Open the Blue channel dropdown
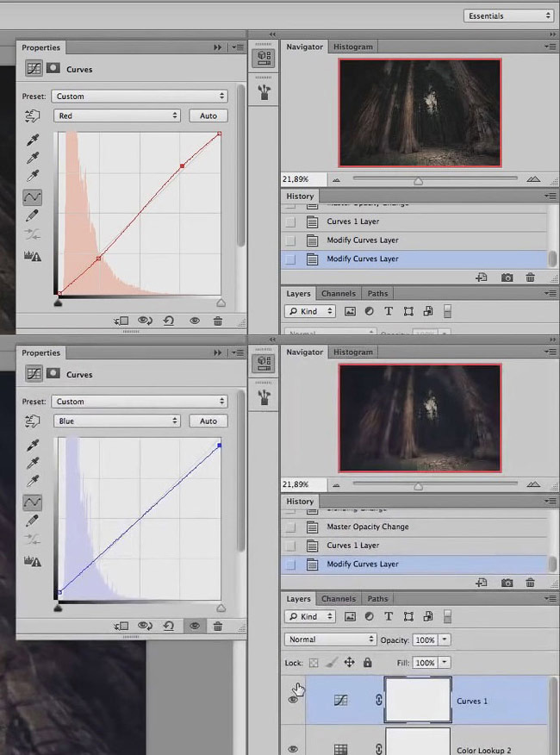The image size is (560, 755). click(x=117, y=421)
